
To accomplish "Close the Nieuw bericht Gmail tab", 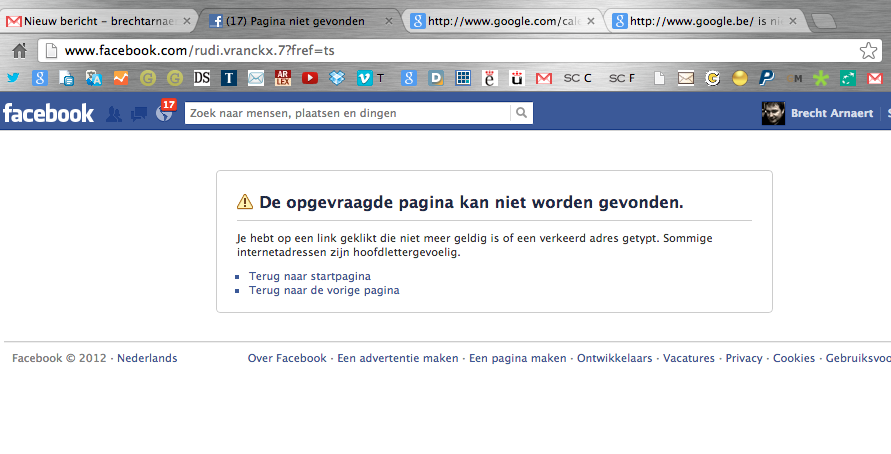I will tap(186, 21).
